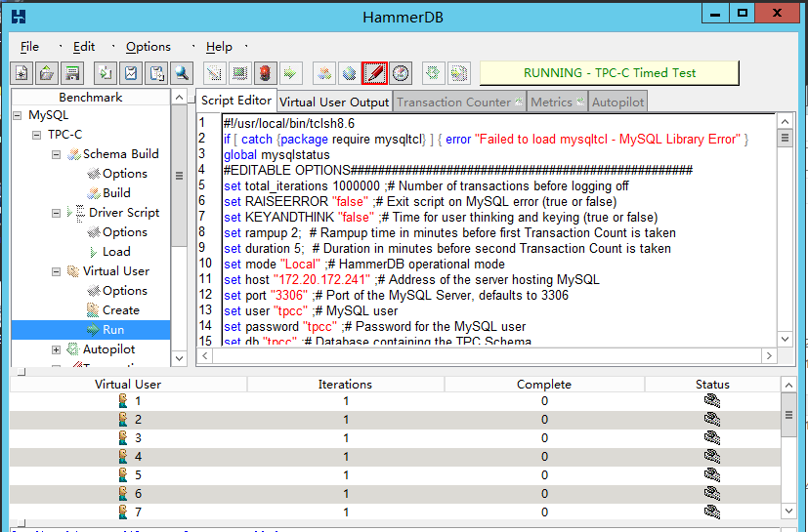Image resolution: width=808 pixels, height=532 pixels.
Task: Open the Help menu
Action: point(219,47)
